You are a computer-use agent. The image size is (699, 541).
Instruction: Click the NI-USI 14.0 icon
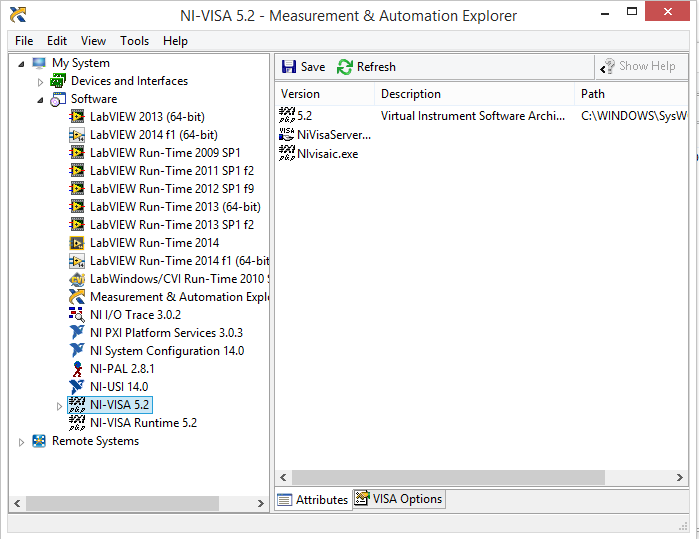point(77,387)
